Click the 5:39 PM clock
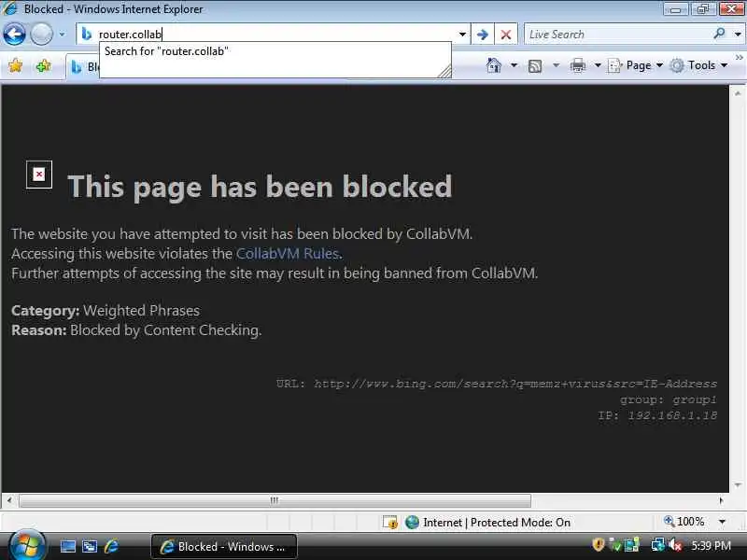This screenshot has width=747, height=560. tap(712, 545)
